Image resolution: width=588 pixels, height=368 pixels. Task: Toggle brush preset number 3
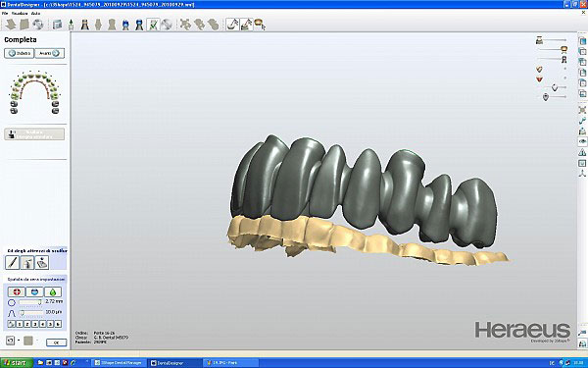click(35, 324)
